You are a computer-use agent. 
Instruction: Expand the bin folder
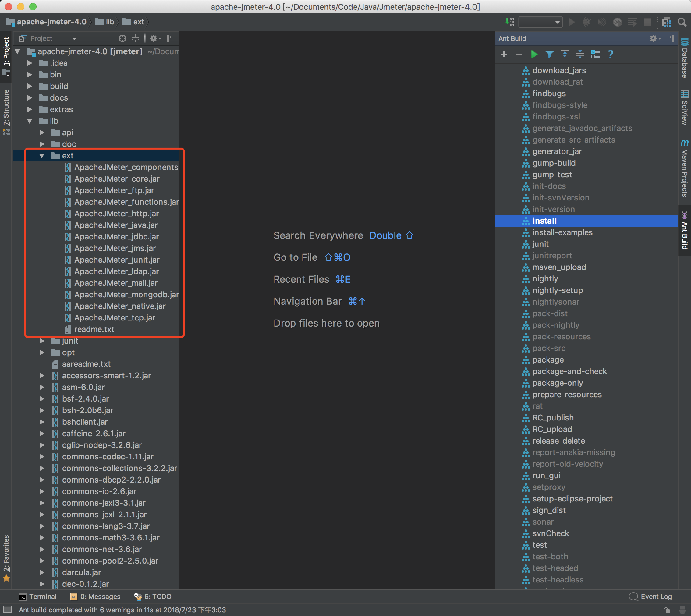coord(30,74)
